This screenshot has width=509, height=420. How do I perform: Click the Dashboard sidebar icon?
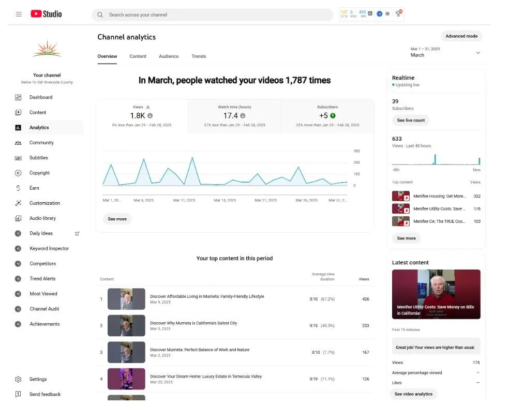pos(18,97)
